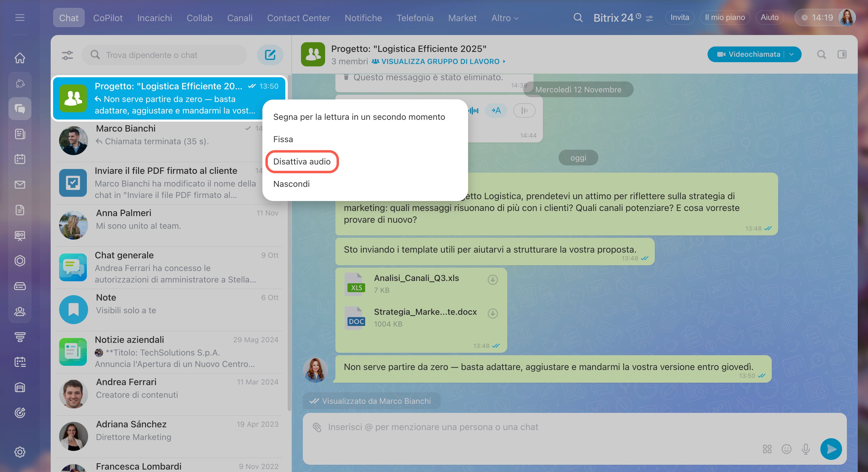Image resolution: width=868 pixels, height=472 pixels.
Task: Switch to the CoPilot tab
Action: [108, 18]
